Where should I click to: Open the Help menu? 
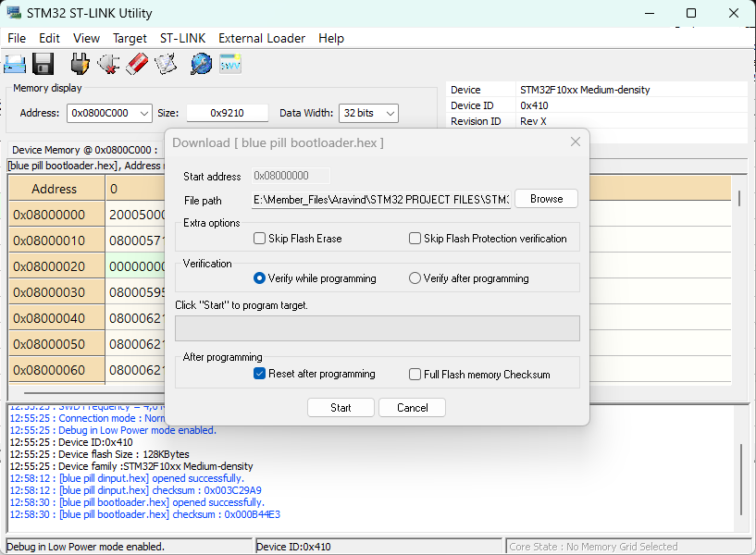coord(331,38)
